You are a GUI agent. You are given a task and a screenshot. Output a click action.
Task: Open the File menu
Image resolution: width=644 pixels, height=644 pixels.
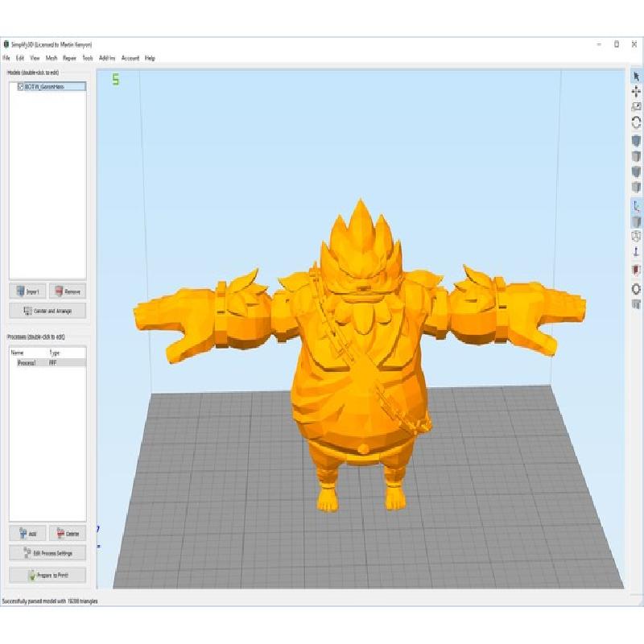click(x=6, y=58)
